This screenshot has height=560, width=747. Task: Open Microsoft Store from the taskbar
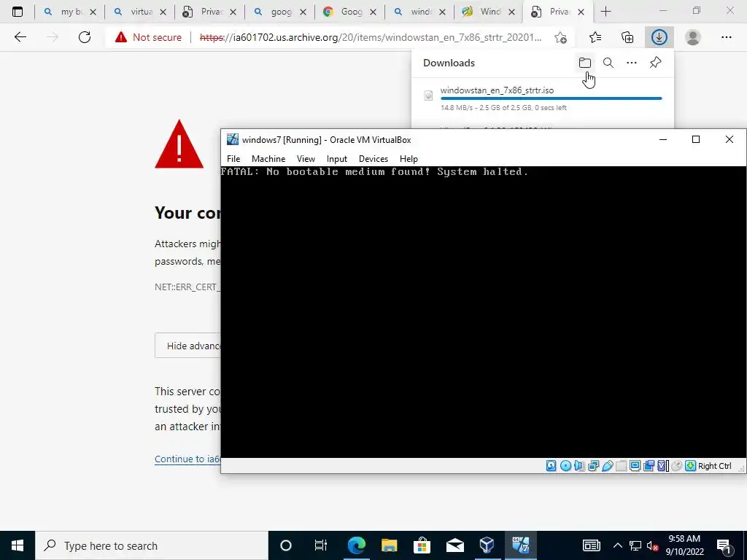[422, 545]
